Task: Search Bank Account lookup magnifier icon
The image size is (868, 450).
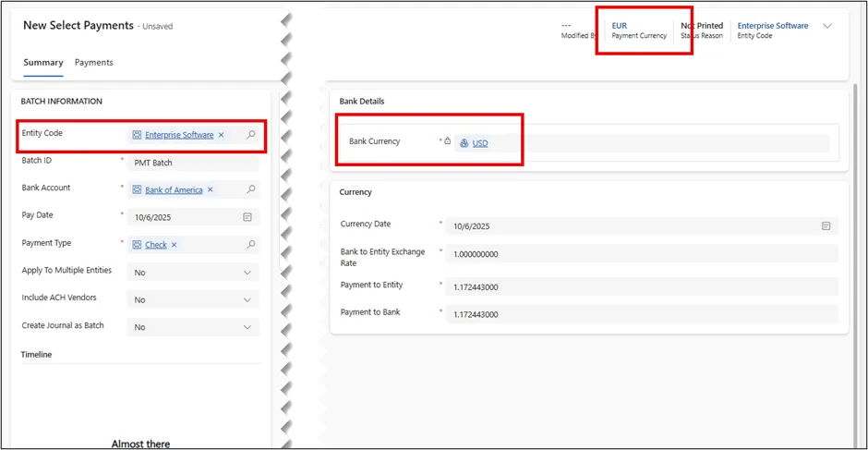Action: [x=251, y=189]
